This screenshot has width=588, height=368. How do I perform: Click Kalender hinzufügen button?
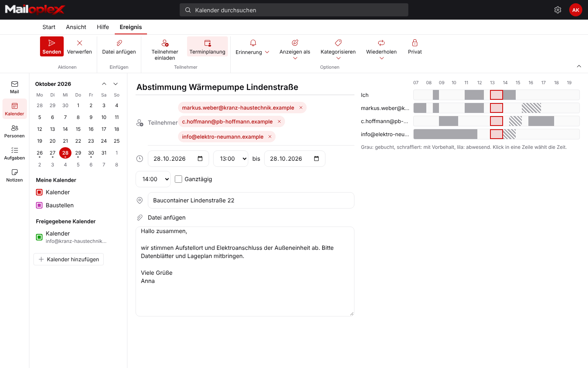click(x=69, y=259)
